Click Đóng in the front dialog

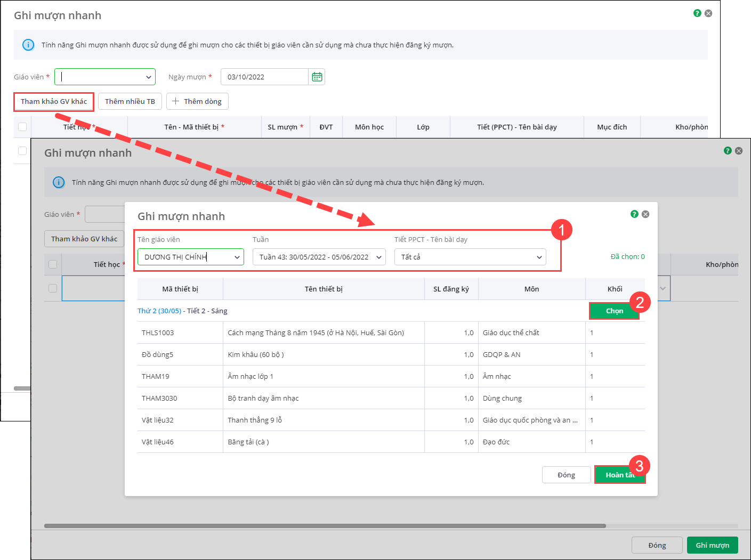[567, 475]
